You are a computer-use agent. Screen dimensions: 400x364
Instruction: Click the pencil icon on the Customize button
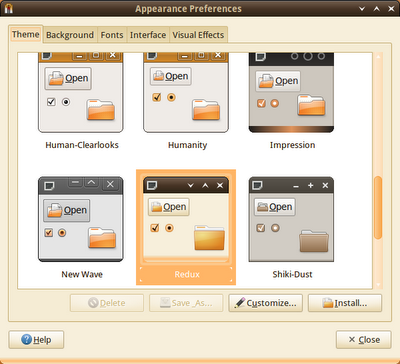pos(239,302)
